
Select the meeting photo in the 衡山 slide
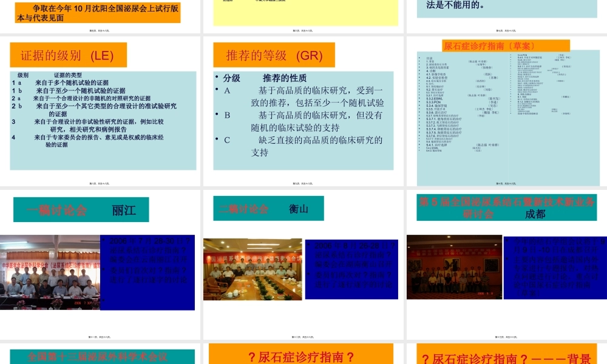point(252,269)
